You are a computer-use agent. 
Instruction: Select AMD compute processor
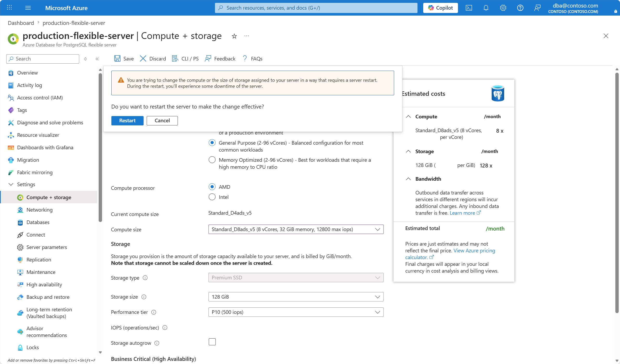212,187
